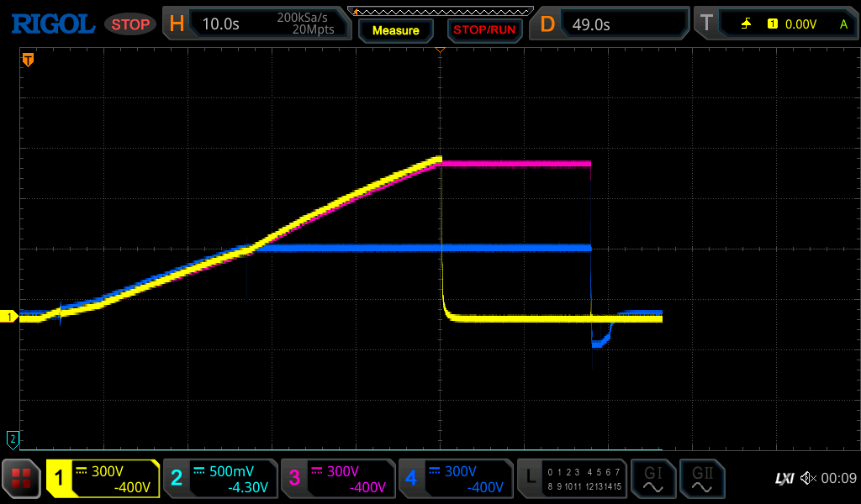Select the cyan channel 2 offset marker
This screenshot has height=504, width=861.
(x=12, y=438)
